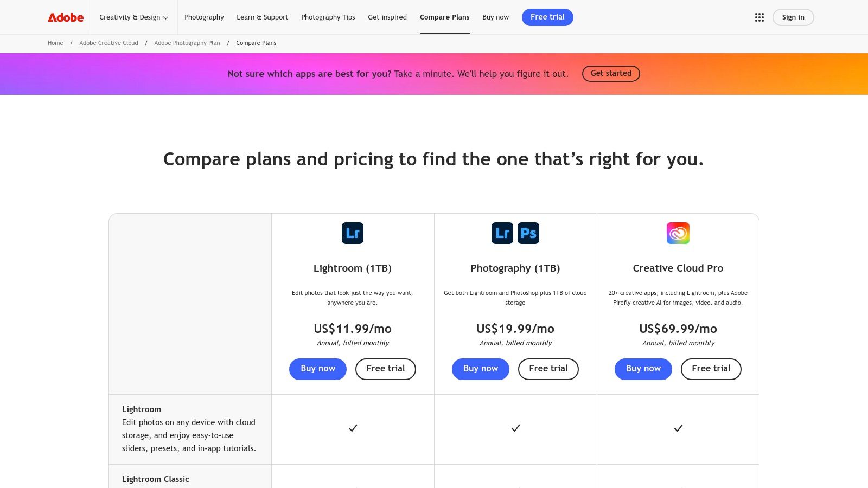The height and width of the screenshot is (488, 868).
Task: Open the apps grid icon
Action: click(759, 17)
